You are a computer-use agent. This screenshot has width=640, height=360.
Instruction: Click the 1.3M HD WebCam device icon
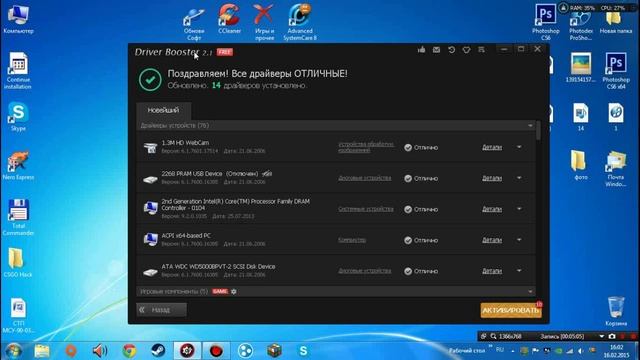click(151, 147)
